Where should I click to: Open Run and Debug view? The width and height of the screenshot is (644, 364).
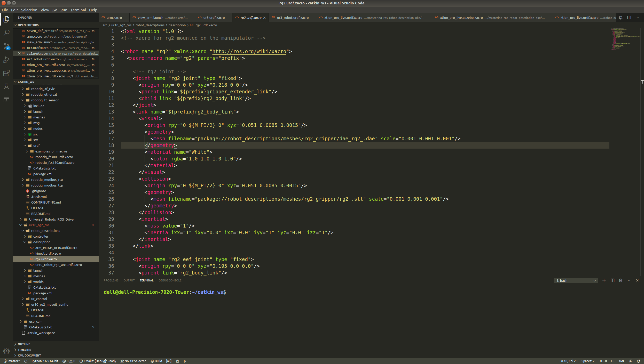pyautogui.click(x=6, y=60)
